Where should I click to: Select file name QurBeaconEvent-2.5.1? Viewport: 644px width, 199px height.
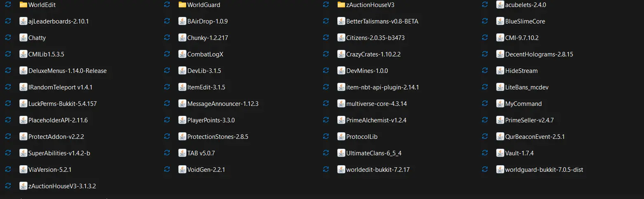click(x=535, y=137)
